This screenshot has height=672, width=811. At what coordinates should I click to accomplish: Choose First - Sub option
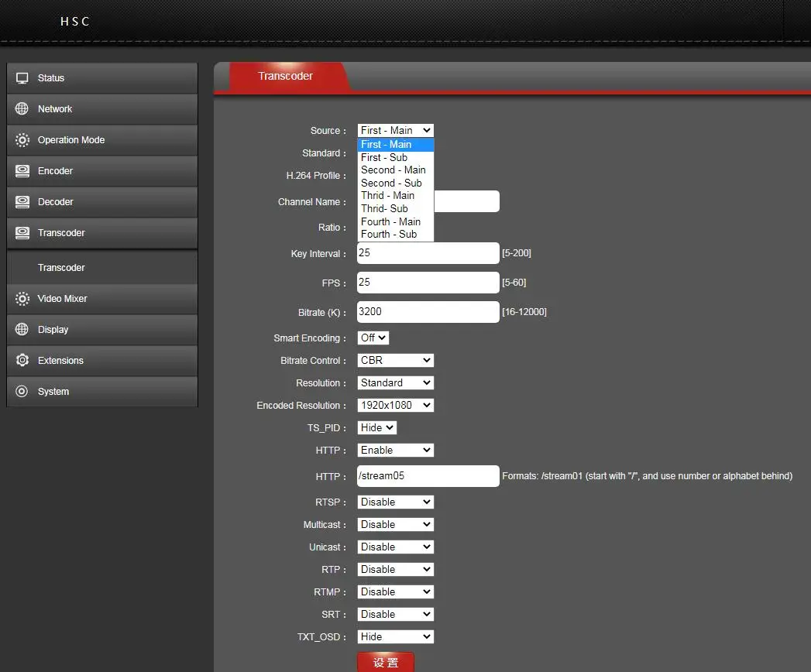[395, 157]
